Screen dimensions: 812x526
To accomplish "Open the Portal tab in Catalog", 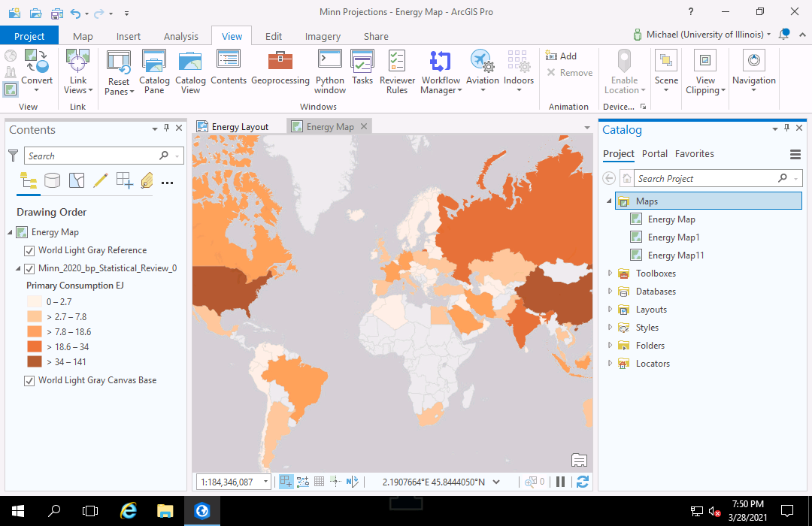I will (x=654, y=154).
